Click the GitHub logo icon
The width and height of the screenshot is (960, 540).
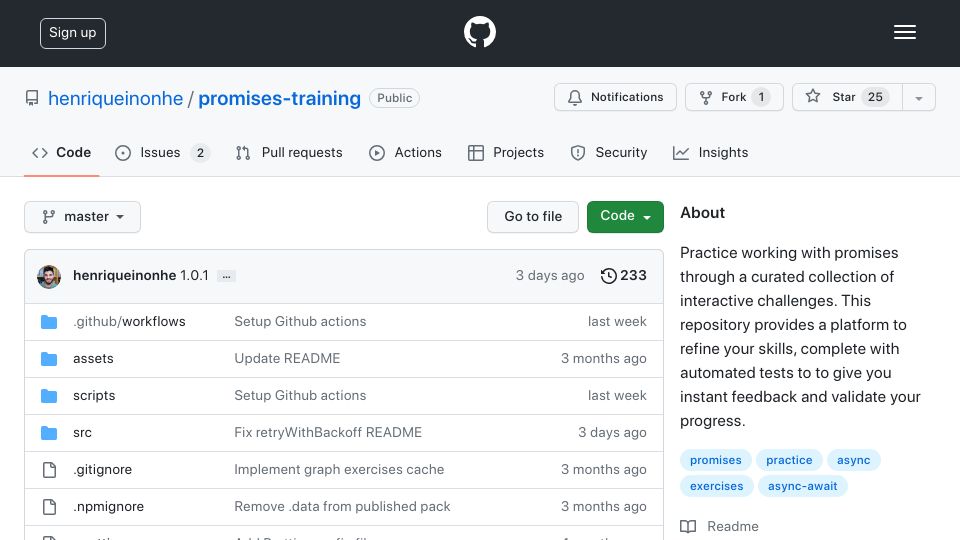(479, 32)
